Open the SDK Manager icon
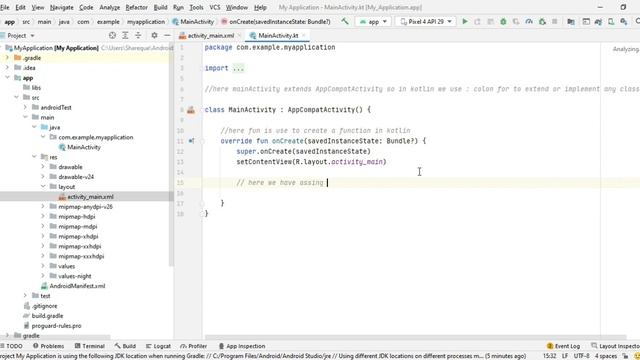The image size is (640, 360). pos(624,21)
